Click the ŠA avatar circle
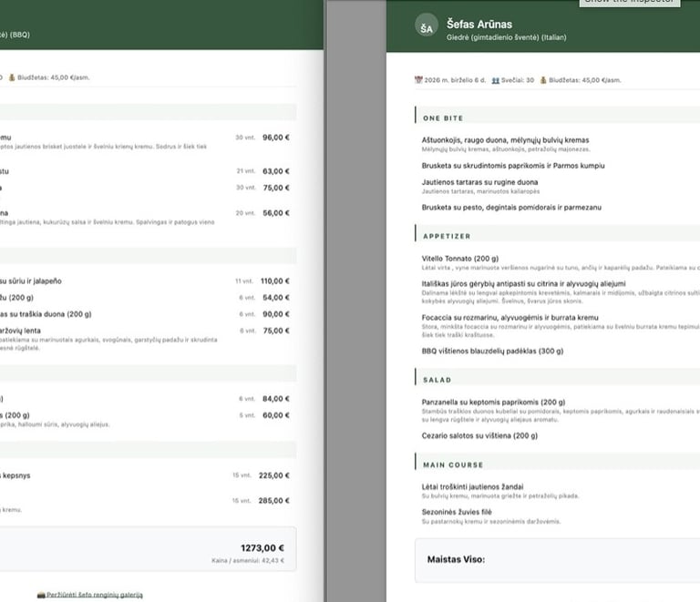700x602 pixels. (427, 25)
